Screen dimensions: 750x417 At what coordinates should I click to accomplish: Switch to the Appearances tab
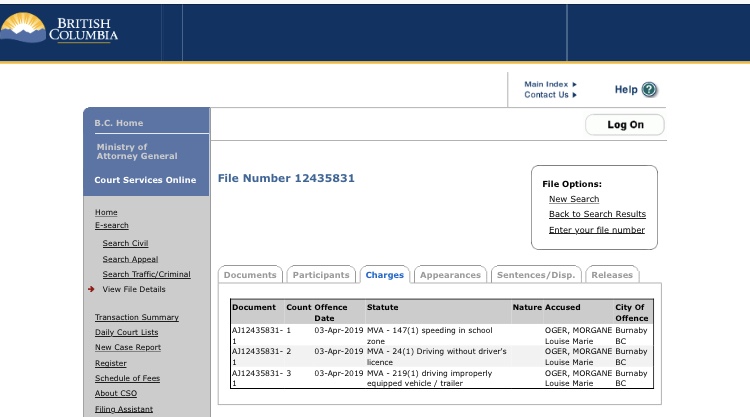click(x=450, y=274)
